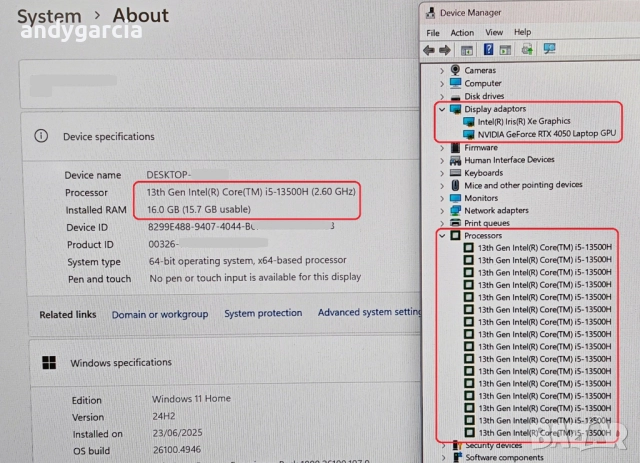Collapse the Display adaptors category

pyautogui.click(x=442, y=109)
